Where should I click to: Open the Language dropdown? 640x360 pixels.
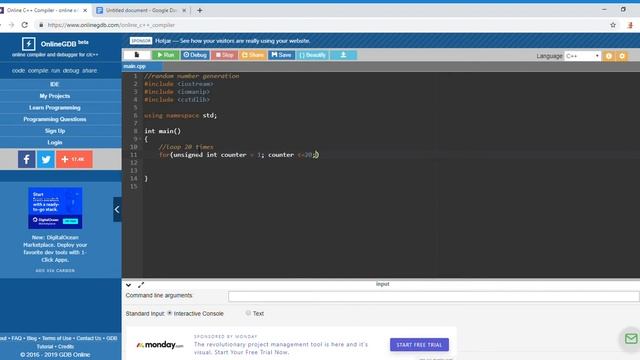582,56
